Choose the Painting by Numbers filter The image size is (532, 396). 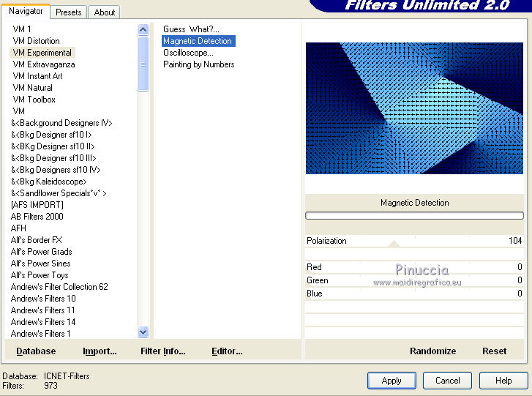[199, 64]
